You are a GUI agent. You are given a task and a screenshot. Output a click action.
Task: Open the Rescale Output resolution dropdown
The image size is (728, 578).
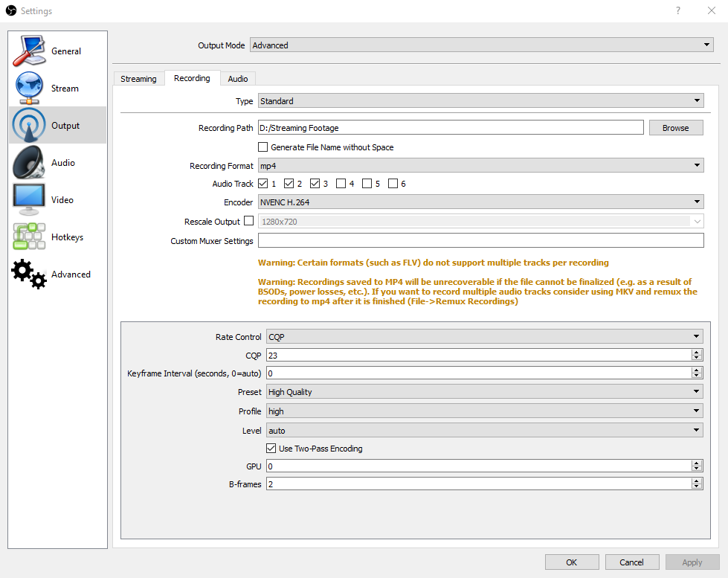(481, 221)
